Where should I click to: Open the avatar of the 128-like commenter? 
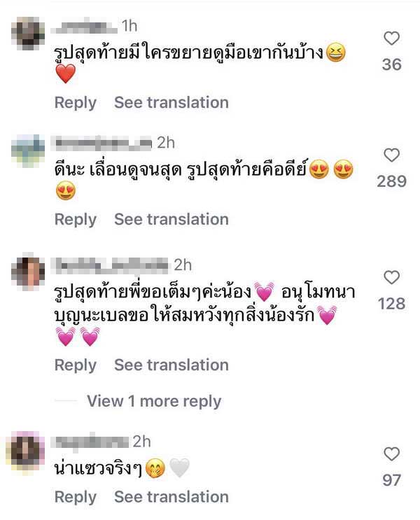coord(28,272)
